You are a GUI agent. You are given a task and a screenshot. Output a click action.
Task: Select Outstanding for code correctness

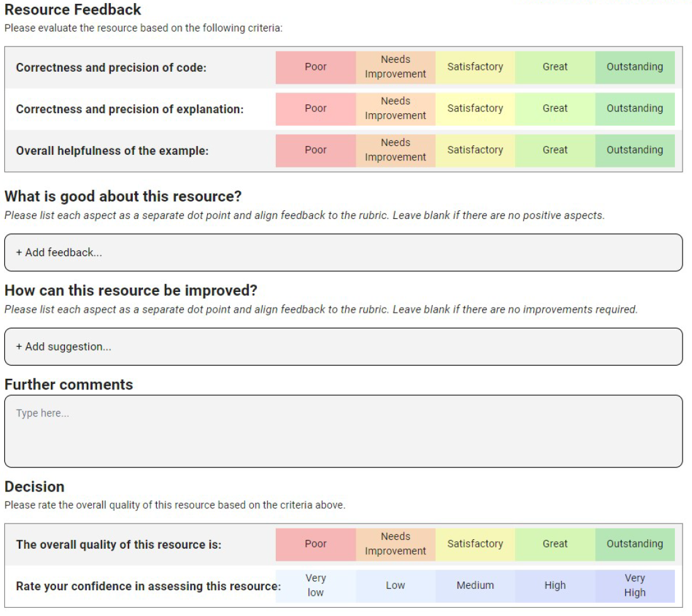tap(635, 67)
